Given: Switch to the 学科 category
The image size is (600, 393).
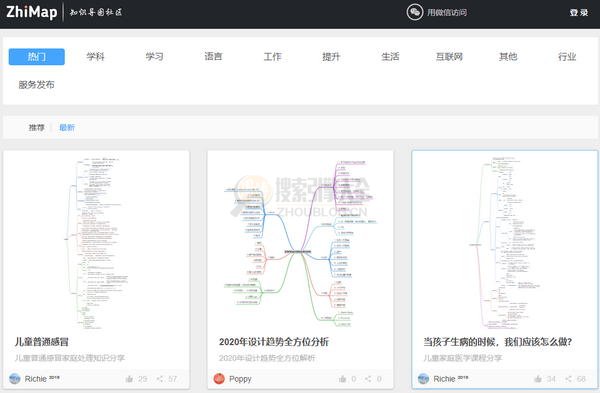Looking at the screenshot, I should 95,57.
